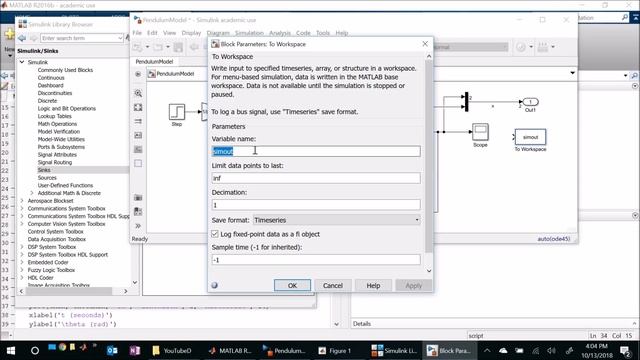The image size is (640, 360).
Task: Click the auto(ode45) solver status text
Action: (554, 239)
